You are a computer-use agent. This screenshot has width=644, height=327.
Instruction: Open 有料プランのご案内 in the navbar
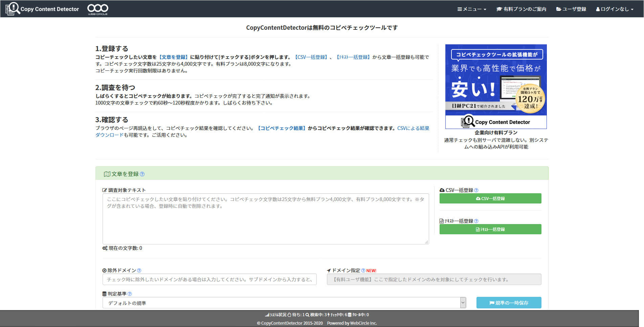tap(521, 9)
